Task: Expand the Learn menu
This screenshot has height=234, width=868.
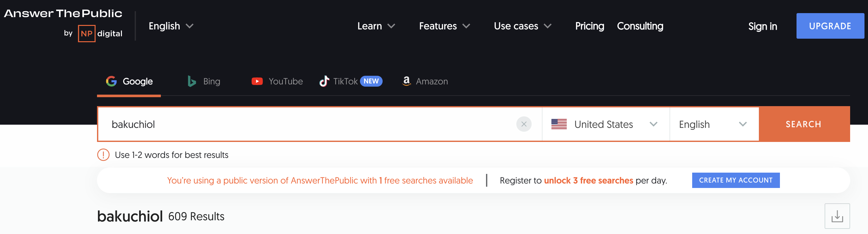Action: pyautogui.click(x=376, y=26)
